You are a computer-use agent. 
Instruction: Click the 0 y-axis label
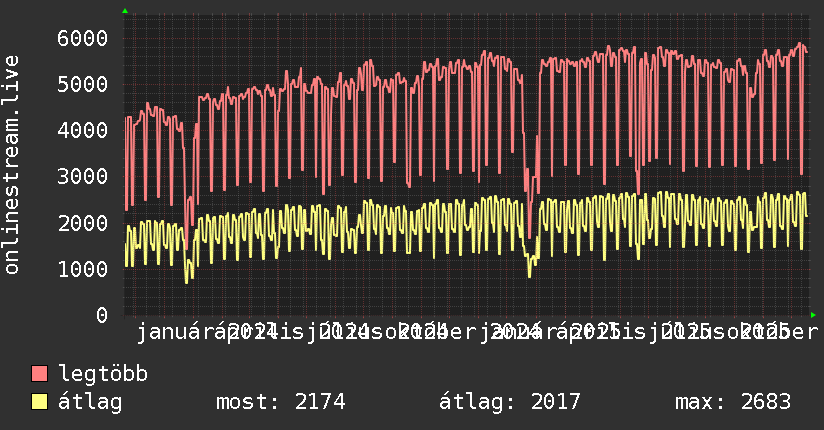[x=102, y=315]
